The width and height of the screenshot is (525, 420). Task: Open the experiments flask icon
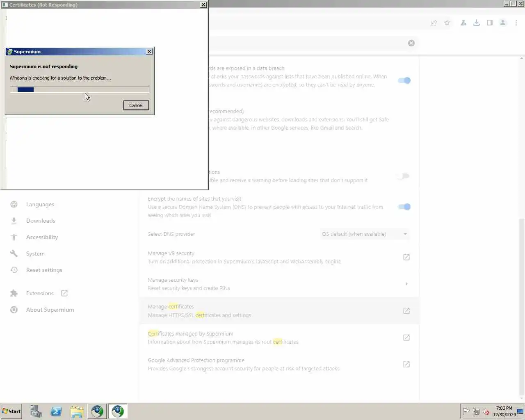coord(463,23)
